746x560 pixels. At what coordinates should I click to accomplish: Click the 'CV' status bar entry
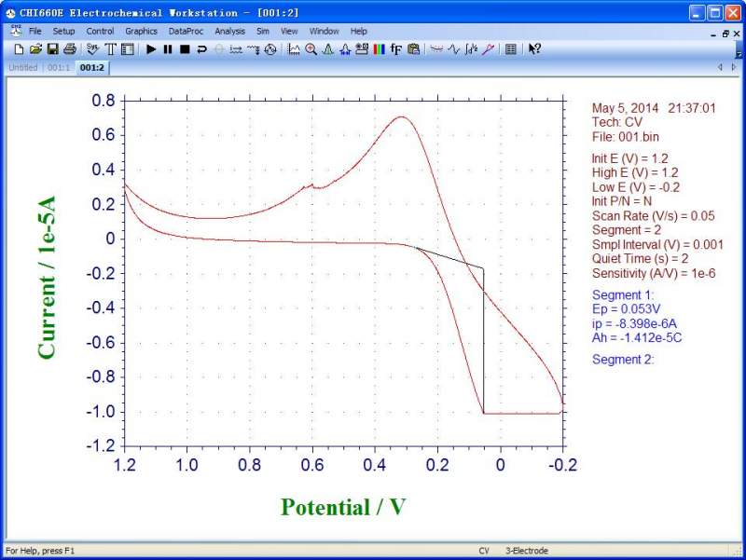point(484,551)
